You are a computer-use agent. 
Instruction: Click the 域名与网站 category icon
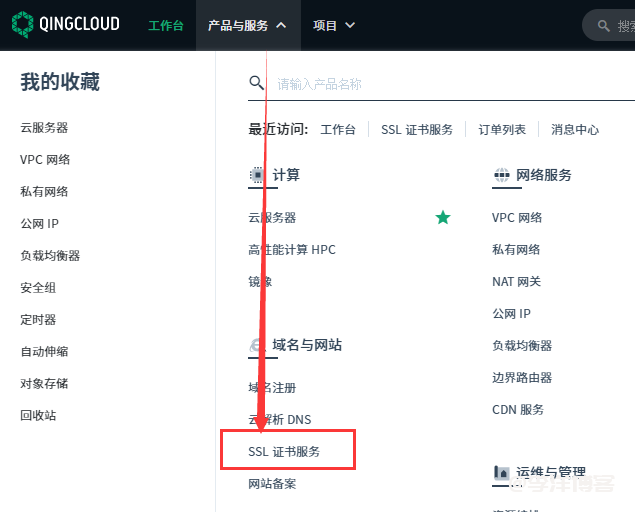point(257,345)
